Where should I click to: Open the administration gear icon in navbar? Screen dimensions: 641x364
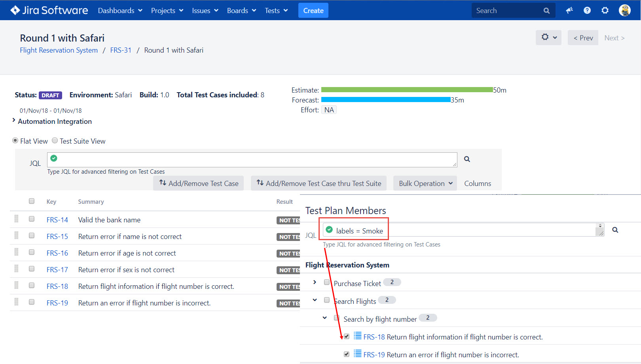pos(605,10)
